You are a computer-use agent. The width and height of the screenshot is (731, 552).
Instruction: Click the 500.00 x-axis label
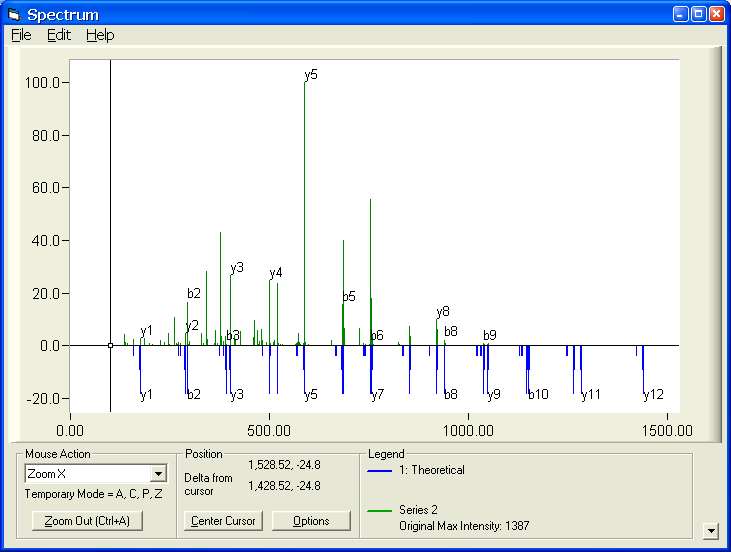[269, 430]
